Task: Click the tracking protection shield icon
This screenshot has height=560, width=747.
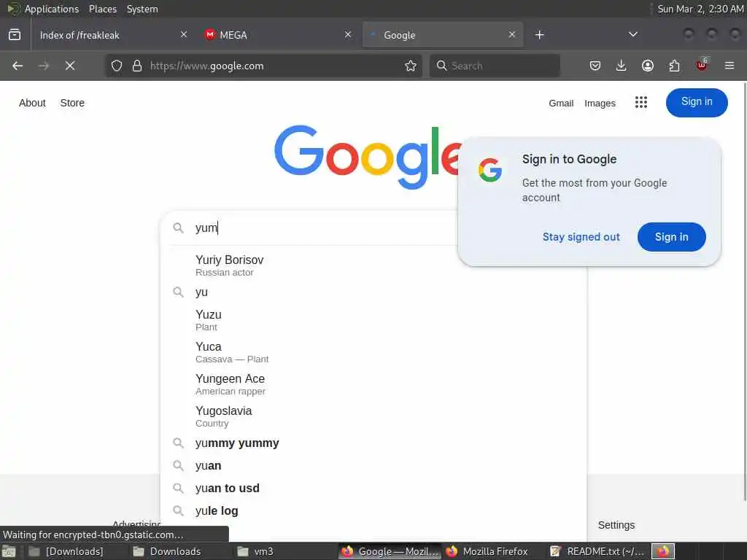Action: click(x=117, y=66)
